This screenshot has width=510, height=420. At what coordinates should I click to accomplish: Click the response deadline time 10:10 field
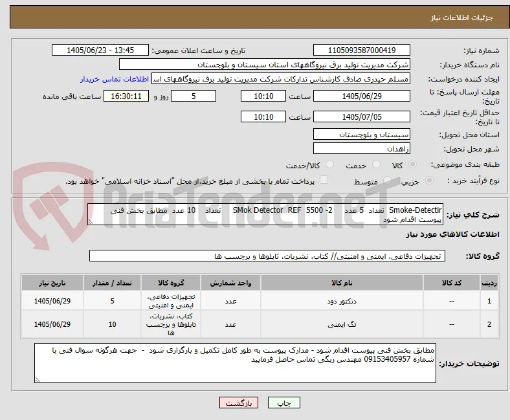pyautogui.click(x=263, y=96)
